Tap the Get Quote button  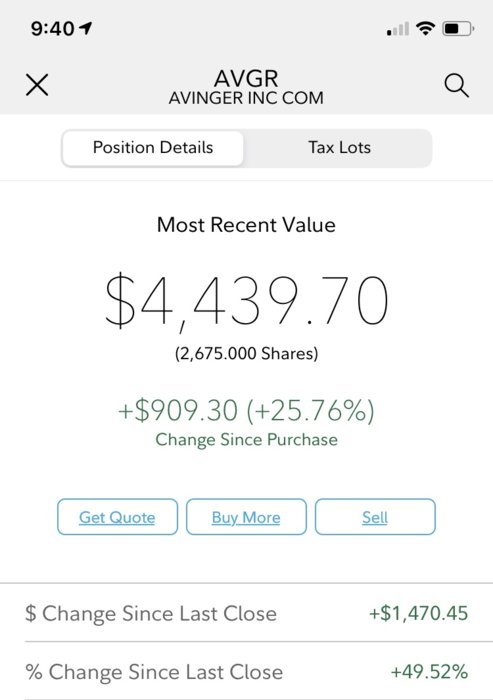[117, 517]
